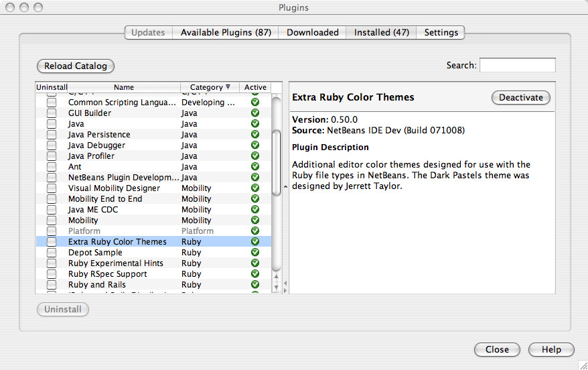Click the Reload Catalog button
588x370 pixels.
point(76,66)
